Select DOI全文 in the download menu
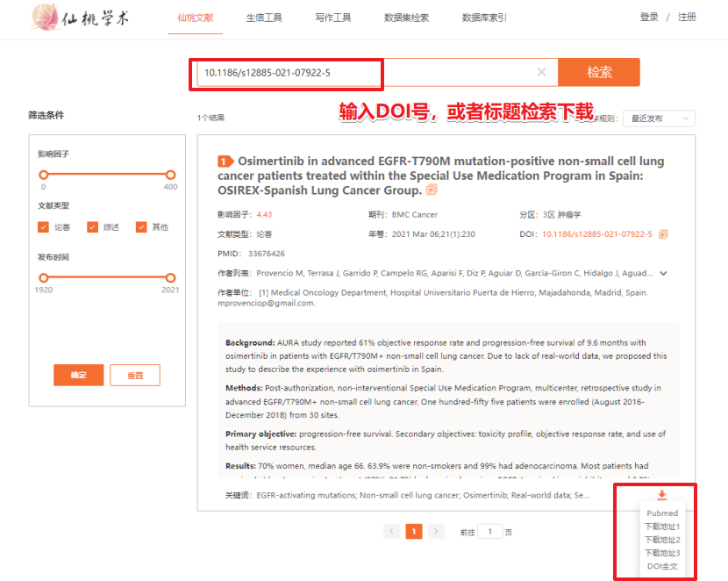The height and width of the screenshot is (581, 728). coord(662,566)
